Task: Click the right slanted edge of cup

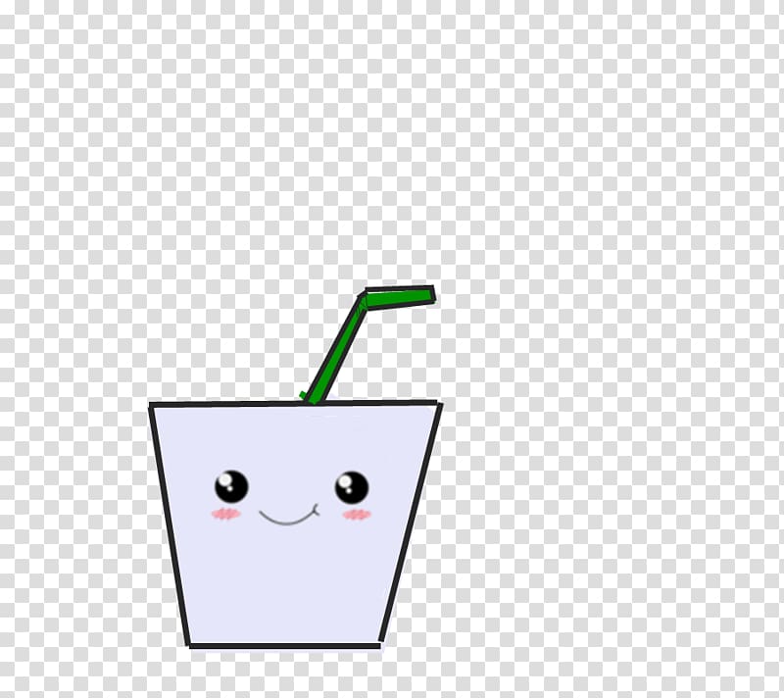Action: click(411, 524)
